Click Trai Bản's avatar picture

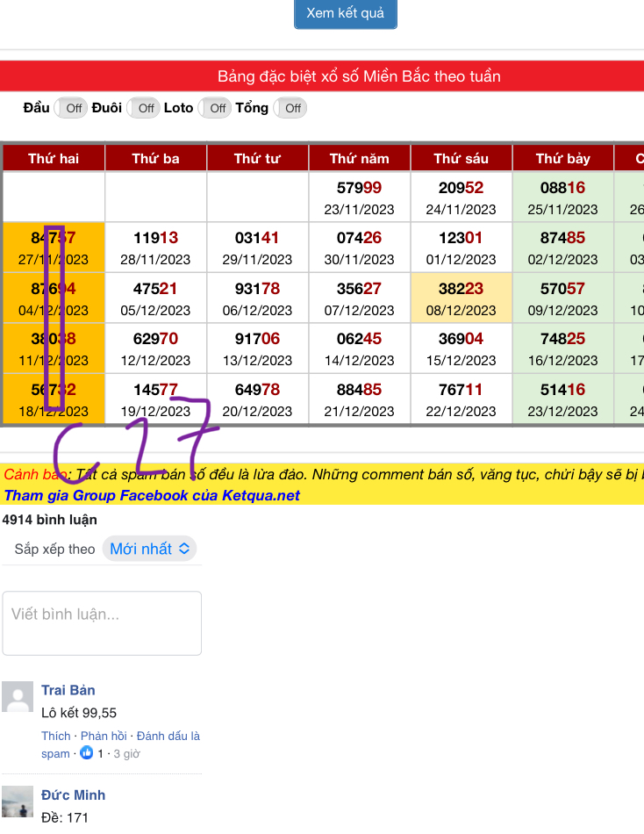(x=18, y=696)
